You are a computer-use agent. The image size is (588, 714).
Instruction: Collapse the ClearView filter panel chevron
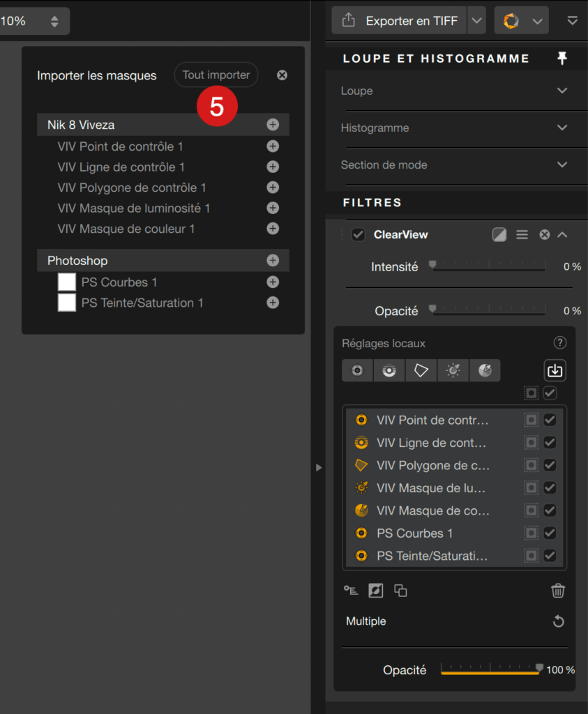coord(562,234)
